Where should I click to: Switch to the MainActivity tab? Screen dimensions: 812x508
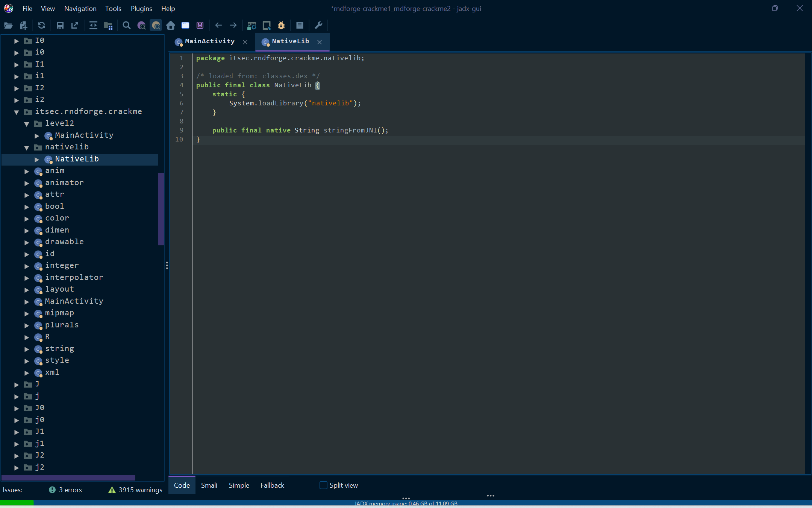pyautogui.click(x=209, y=41)
